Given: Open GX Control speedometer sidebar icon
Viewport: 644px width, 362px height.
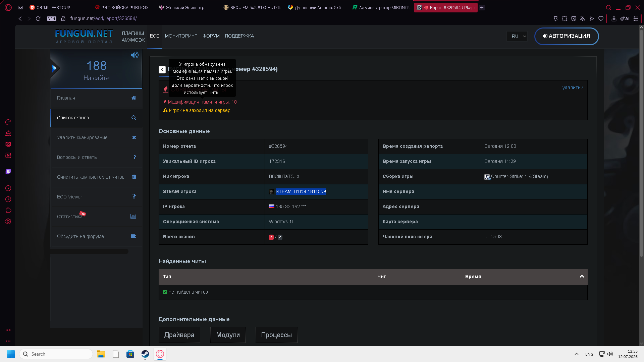Looking at the screenshot, I should (8, 122).
